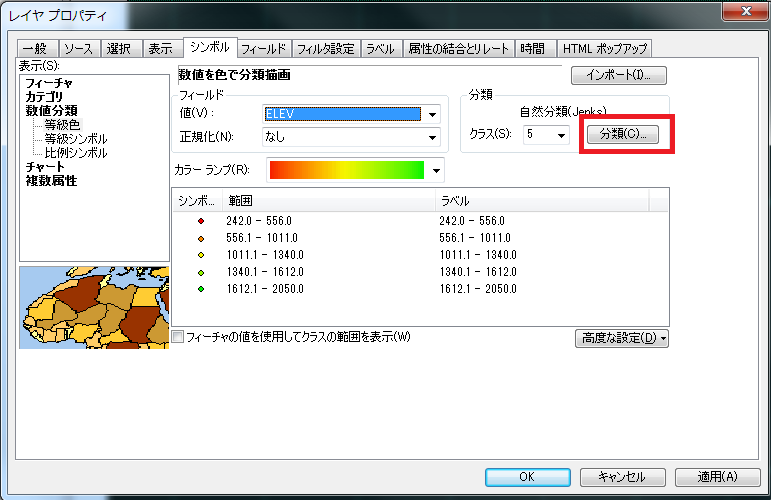Select 数値分類 in the display list
The height and width of the screenshot is (500, 775).
(51, 111)
